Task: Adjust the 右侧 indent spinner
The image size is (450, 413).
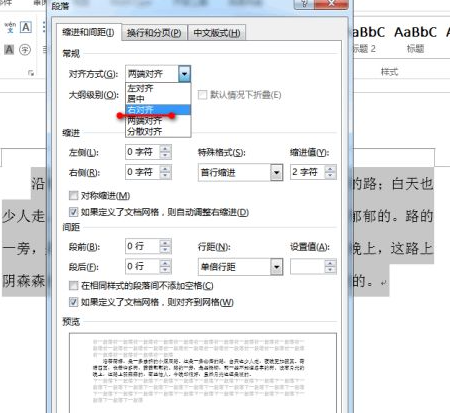Action: point(165,172)
